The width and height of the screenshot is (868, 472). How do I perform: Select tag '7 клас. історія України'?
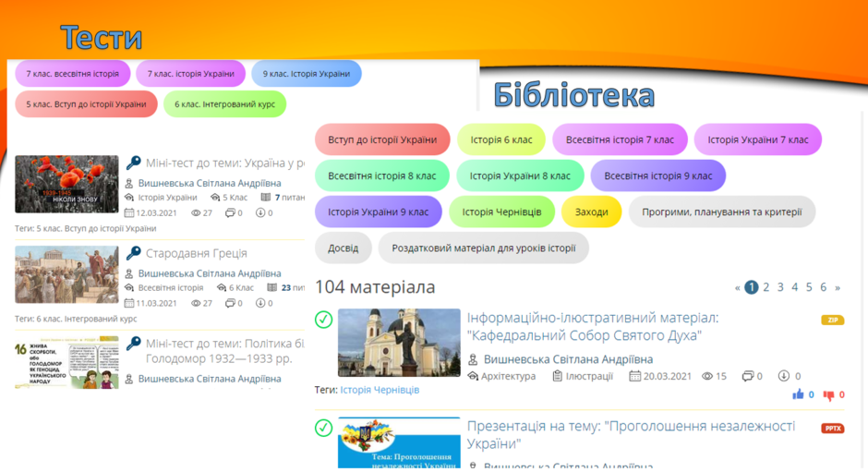190,74
